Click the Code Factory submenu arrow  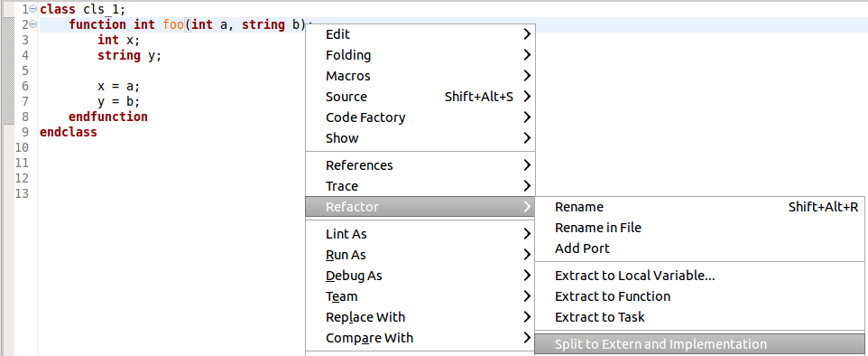coord(526,117)
